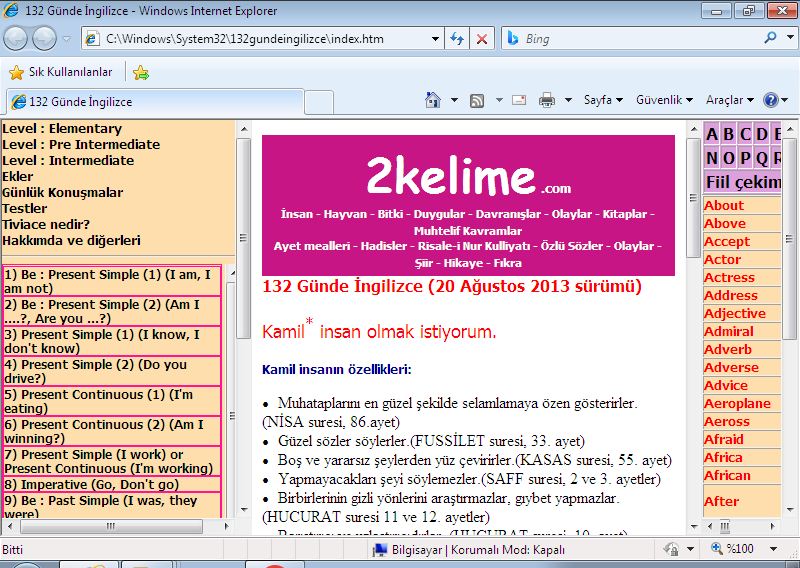The width and height of the screenshot is (800, 568).
Task: Open lesson 3 Present Simple (1)
Action: coord(112,341)
